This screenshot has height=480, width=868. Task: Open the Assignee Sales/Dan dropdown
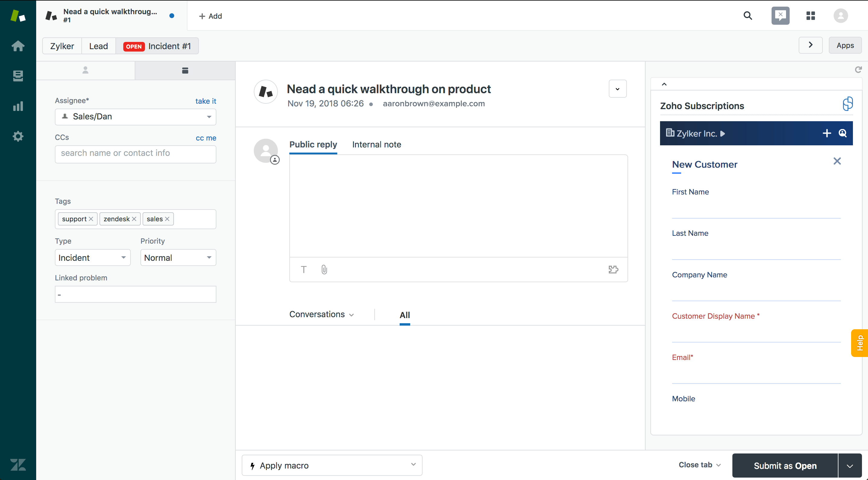(x=135, y=117)
